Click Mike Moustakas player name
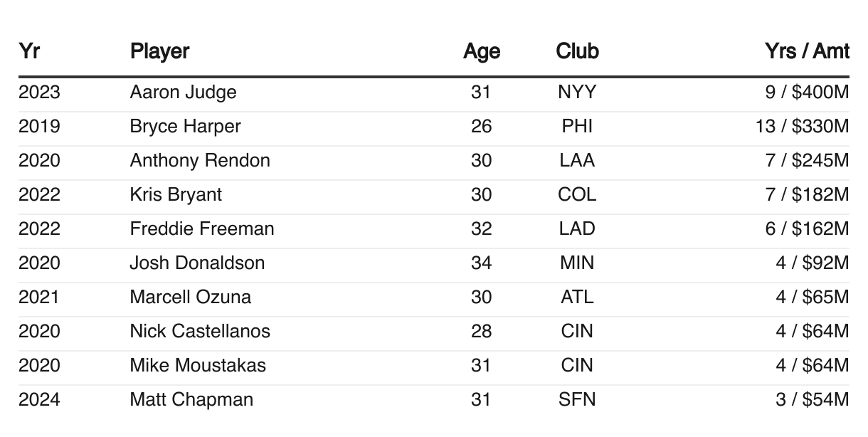This screenshot has height=437, width=868. coord(198,366)
